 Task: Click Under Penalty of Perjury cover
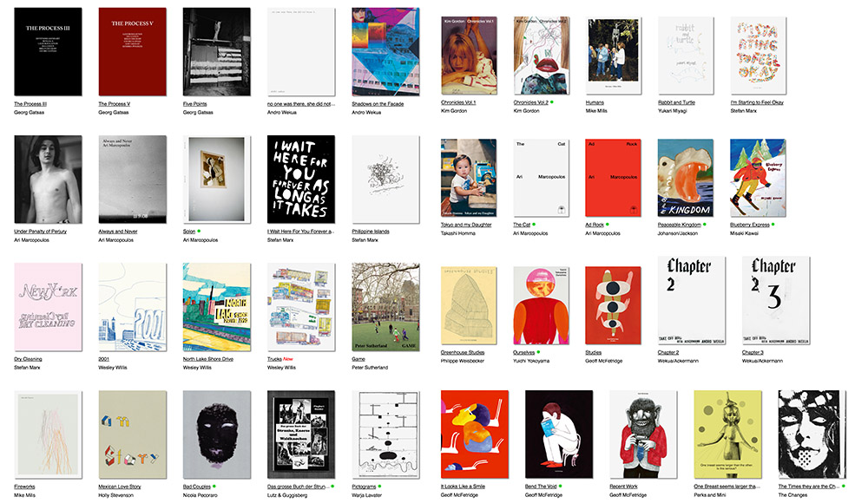click(48, 180)
